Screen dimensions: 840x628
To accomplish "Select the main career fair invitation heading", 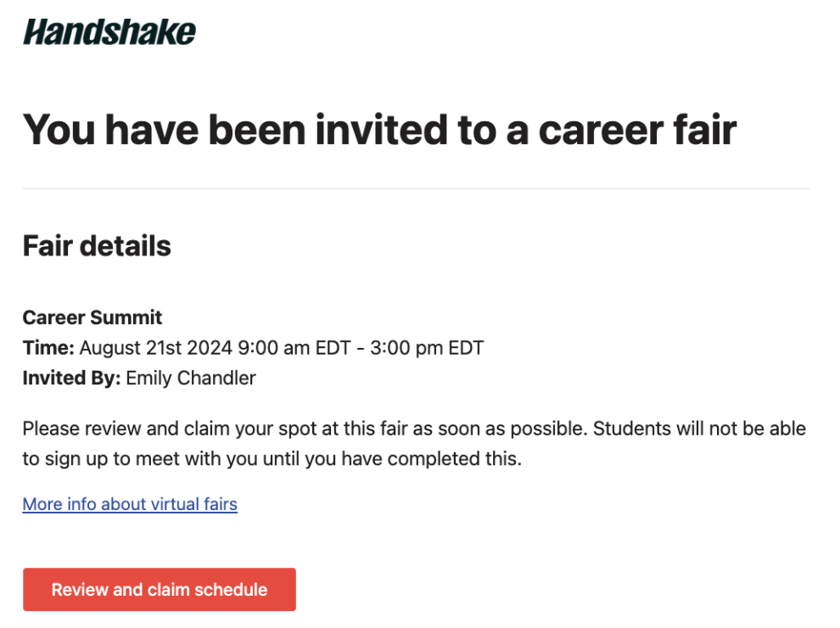I will pos(379,130).
